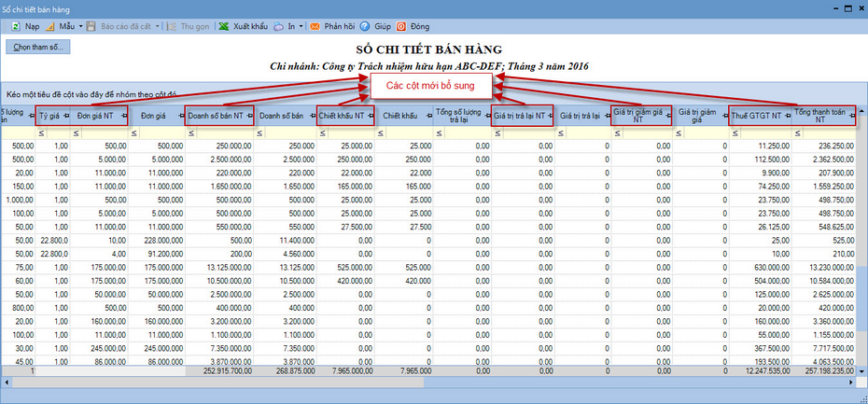This screenshot has height=404, width=868.
Task: Click the total 268.875.000 in footer
Action: [286, 370]
